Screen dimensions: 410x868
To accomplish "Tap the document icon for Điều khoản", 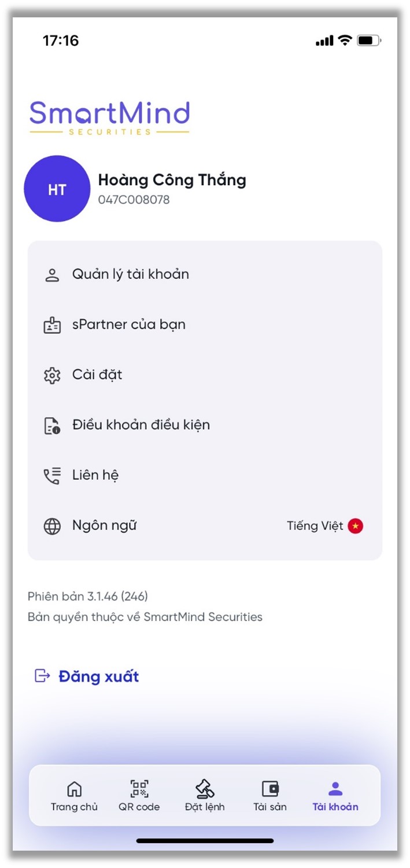I will (52, 426).
